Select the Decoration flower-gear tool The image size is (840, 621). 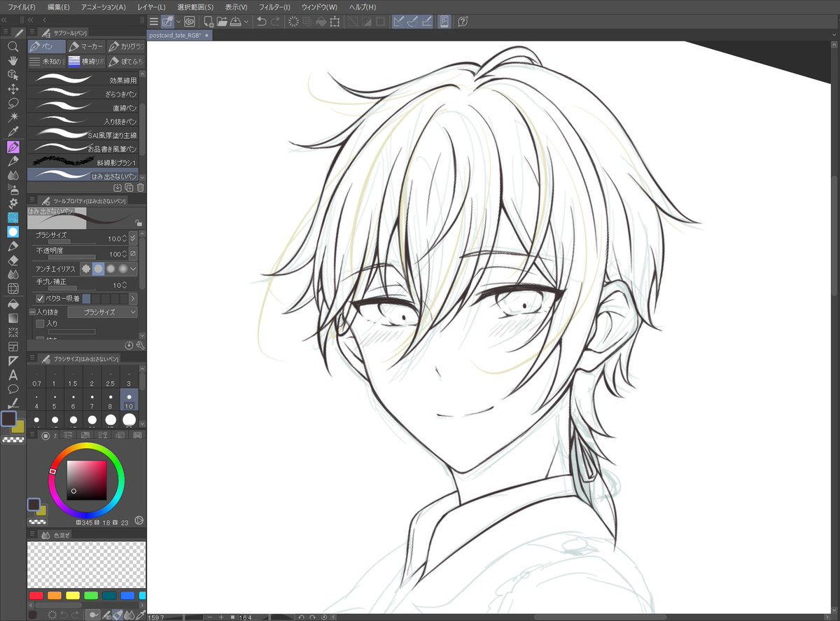13,203
